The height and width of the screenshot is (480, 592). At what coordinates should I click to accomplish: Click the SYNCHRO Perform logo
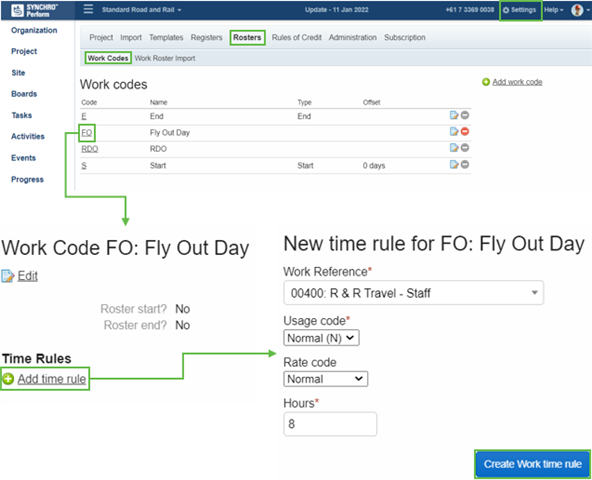click(35, 10)
